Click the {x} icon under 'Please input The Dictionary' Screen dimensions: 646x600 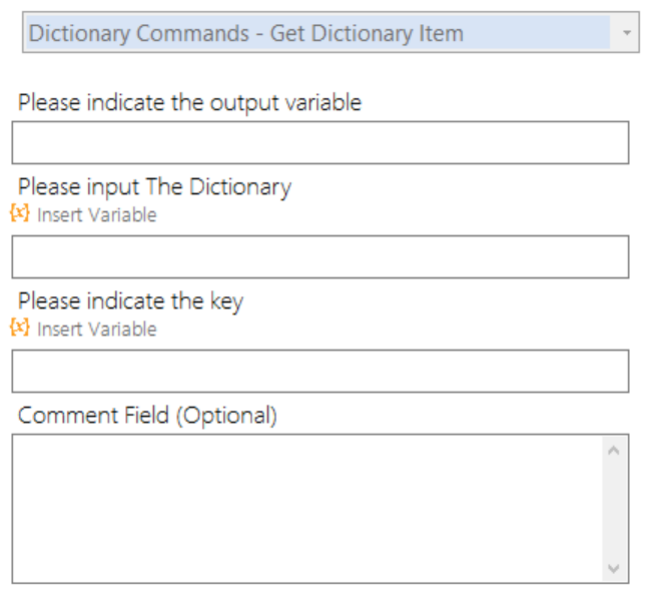coord(20,213)
